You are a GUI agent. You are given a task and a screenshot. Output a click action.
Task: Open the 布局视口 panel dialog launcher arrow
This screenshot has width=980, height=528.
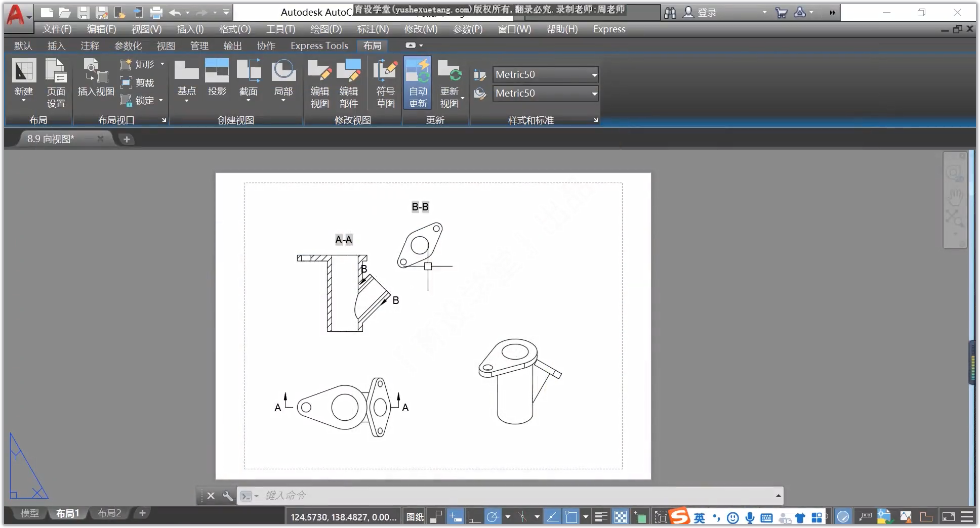point(164,120)
